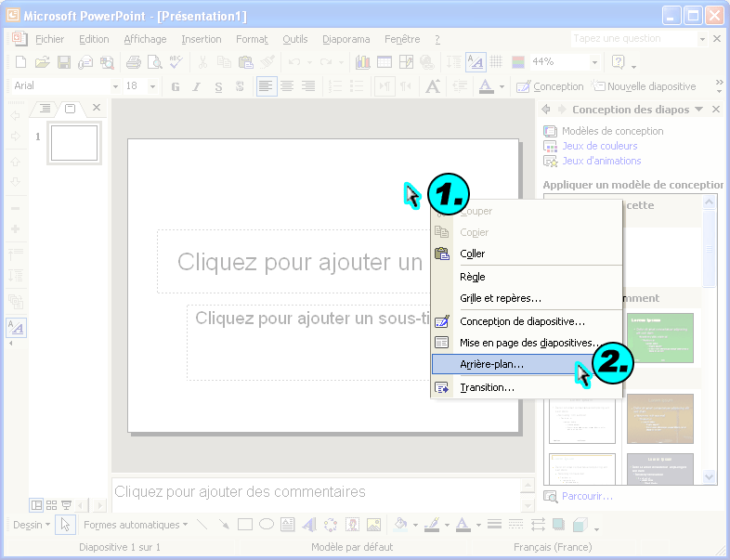Open the 44% zoom dropdown

coord(594,62)
